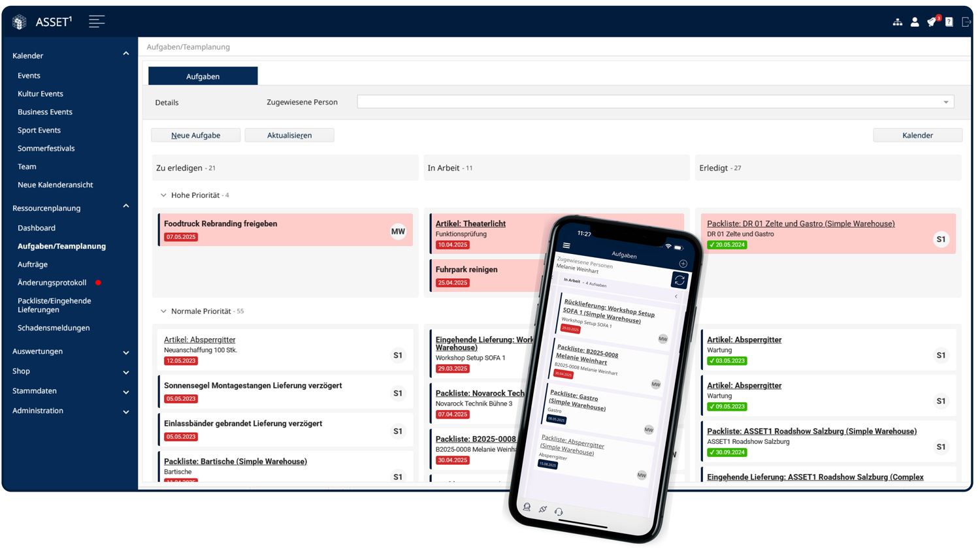Click the Kalender button
980x551 pixels.
(x=917, y=135)
